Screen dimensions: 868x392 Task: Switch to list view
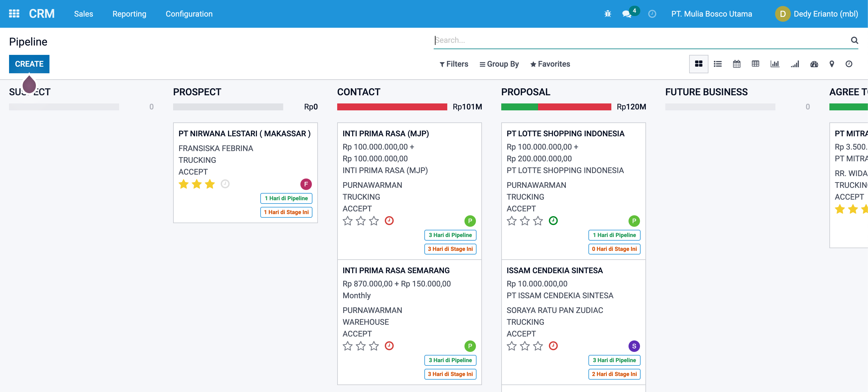click(x=718, y=64)
